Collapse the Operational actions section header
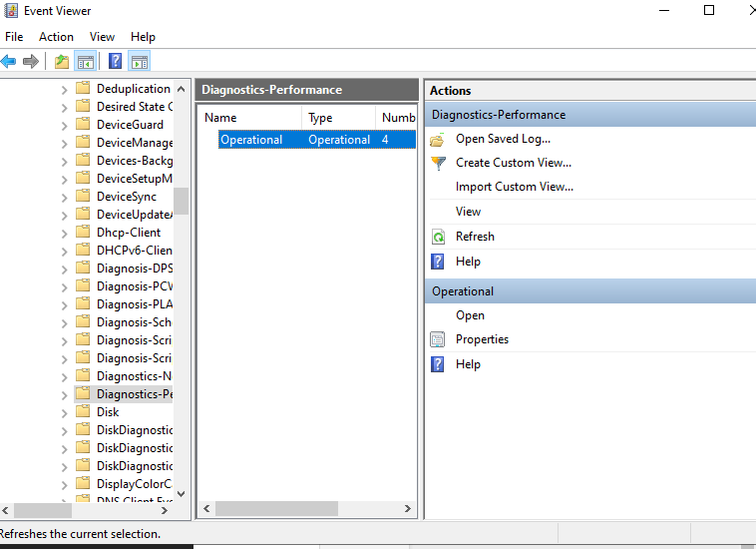 point(590,291)
